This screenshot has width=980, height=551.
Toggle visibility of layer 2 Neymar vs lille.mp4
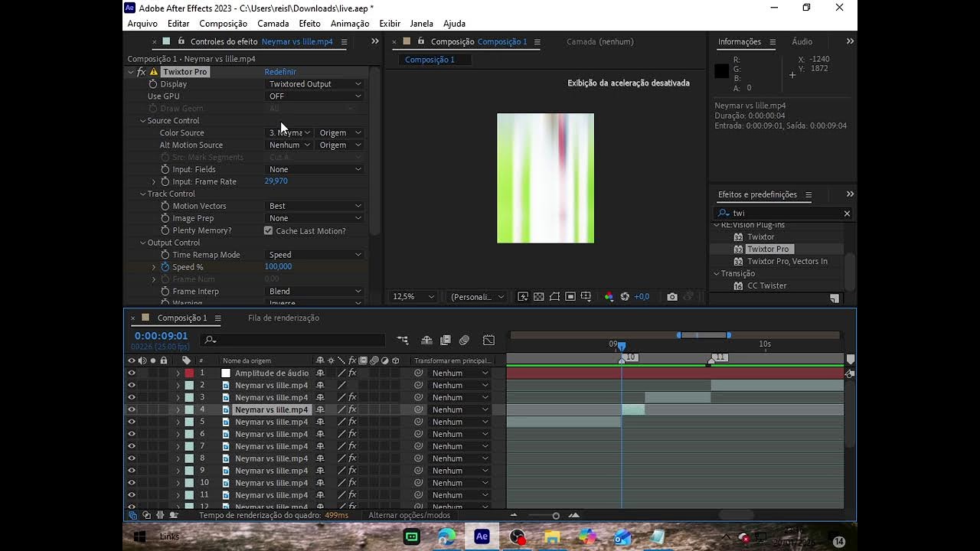click(132, 386)
